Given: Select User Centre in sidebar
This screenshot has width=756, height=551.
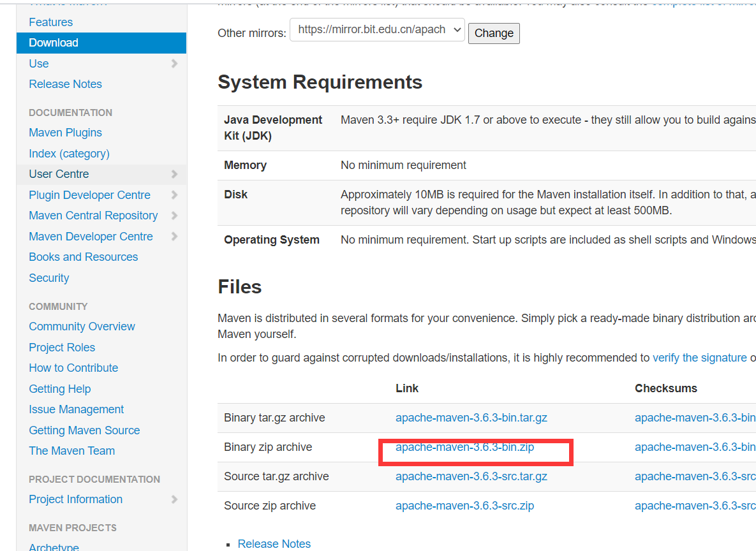Looking at the screenshot, I should (59, 174).
